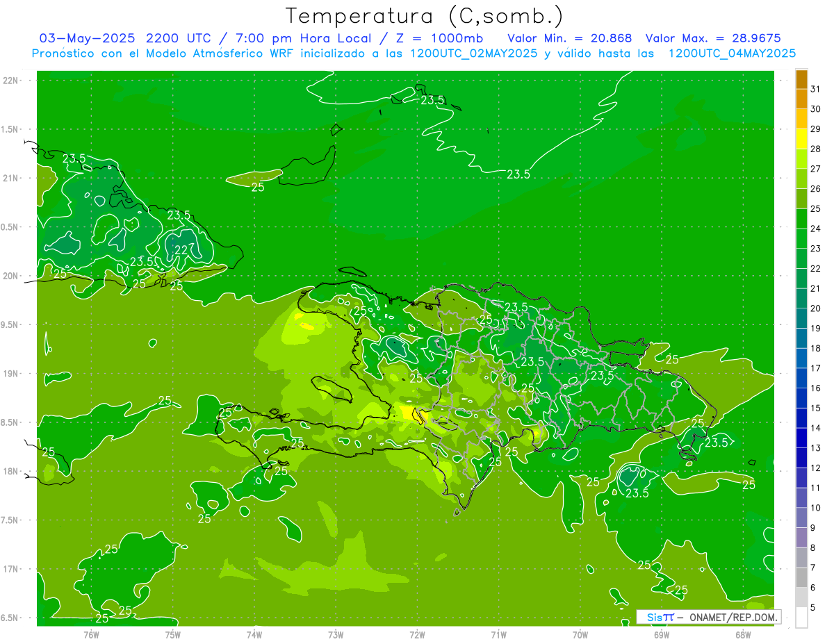Click the "76W" longitude axis label
834x644 pixels.
coord(91,634)
